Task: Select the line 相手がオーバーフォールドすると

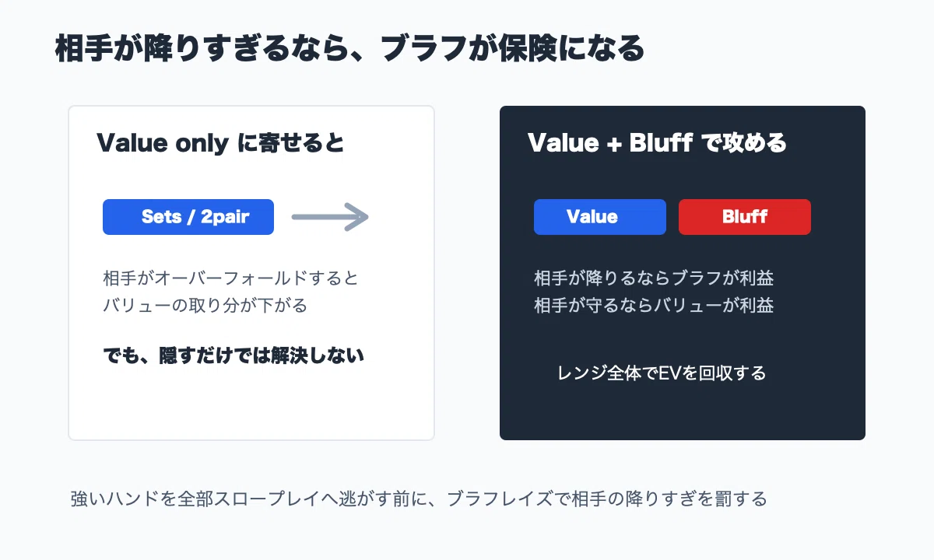Action: 231,278
